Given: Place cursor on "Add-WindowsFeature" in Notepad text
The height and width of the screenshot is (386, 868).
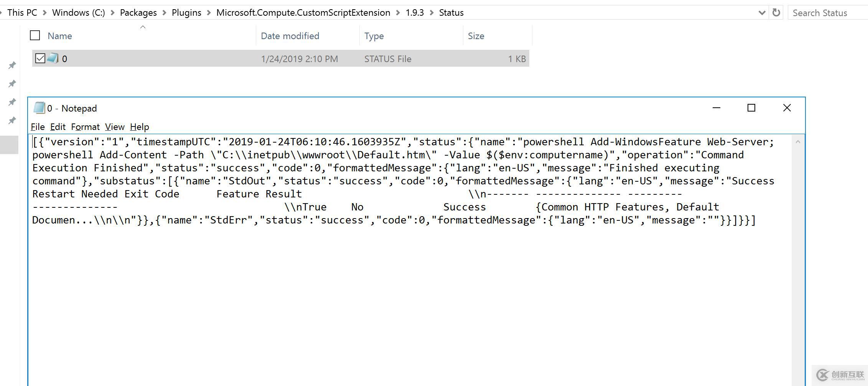Looking at the screenshot, I should (646, 142).
